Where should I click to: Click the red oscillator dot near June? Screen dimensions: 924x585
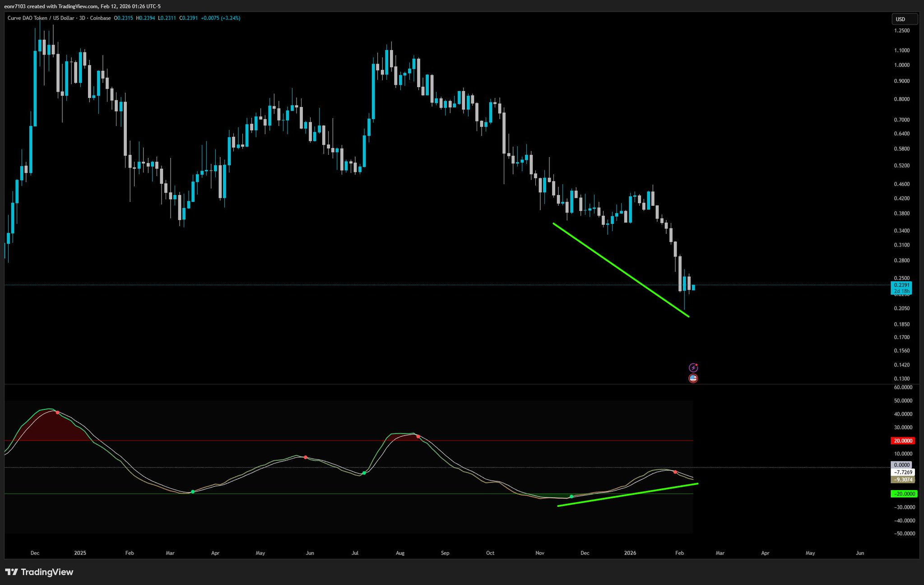(x=306, y=457)
